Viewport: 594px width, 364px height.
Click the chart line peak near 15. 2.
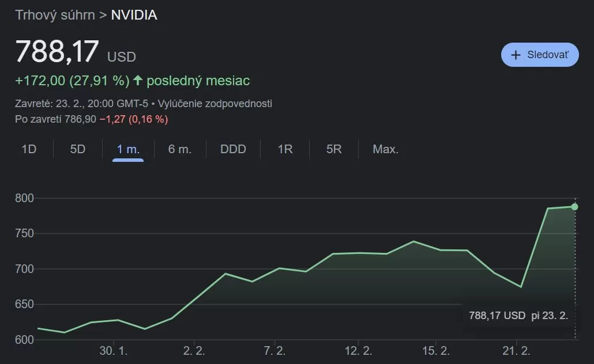413,242
